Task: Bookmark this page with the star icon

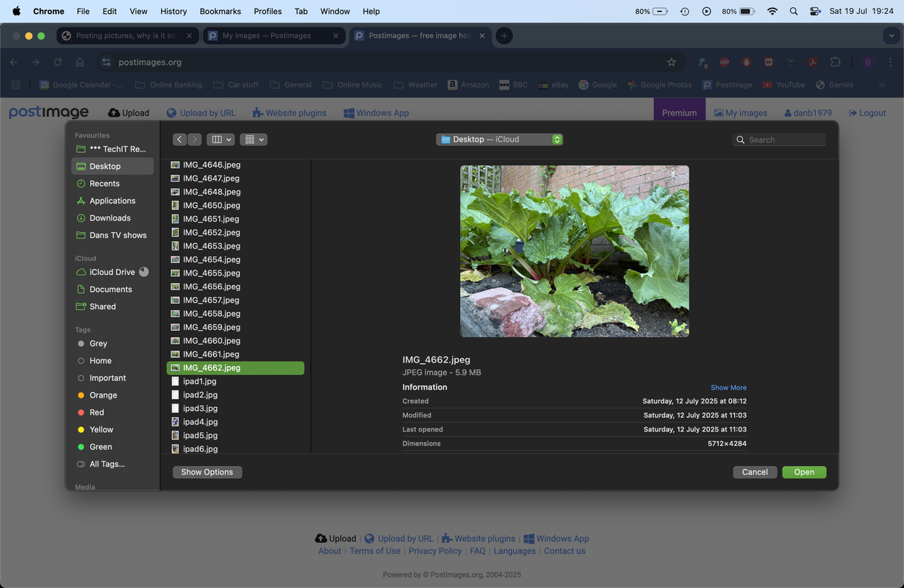Action: (x=671, y=62)
